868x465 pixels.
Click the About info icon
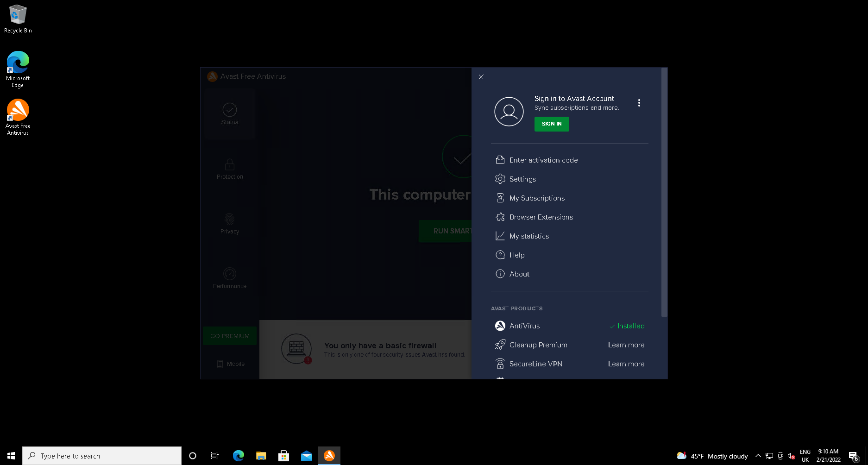(500, 274)
